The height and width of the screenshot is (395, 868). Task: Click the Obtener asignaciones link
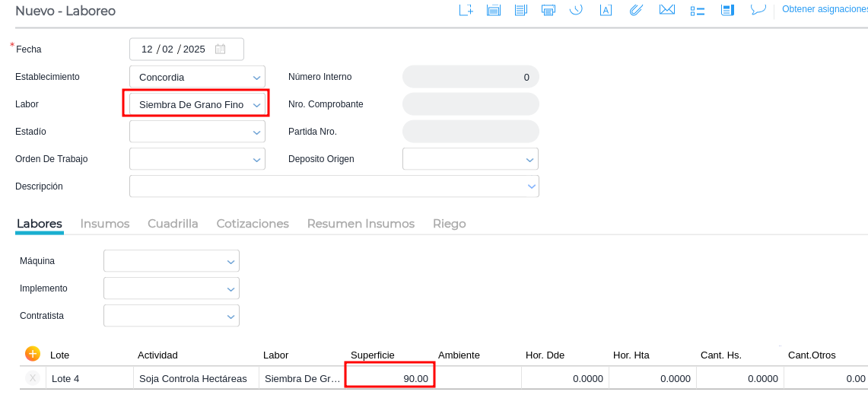tap(824, 9)
